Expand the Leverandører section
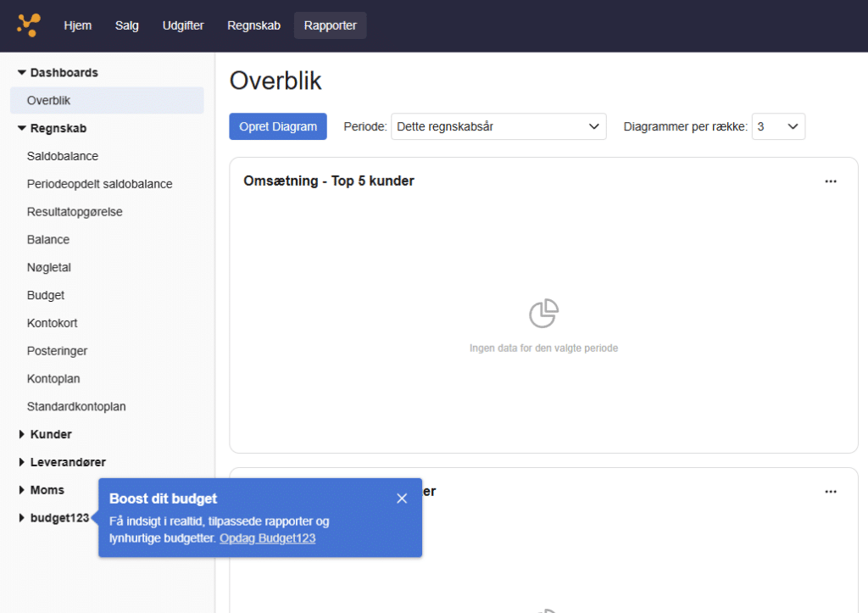868x613 pixels. [x=22, y=463]
